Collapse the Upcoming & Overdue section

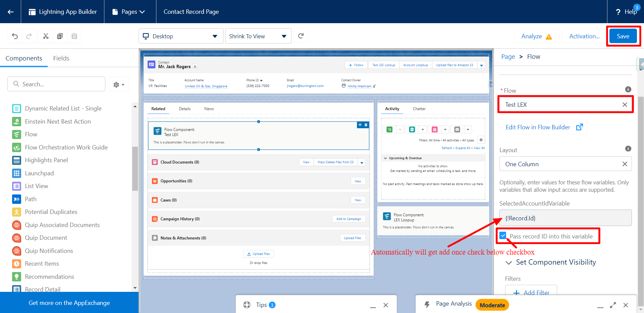pyautogui.click(x=386, y=158)
